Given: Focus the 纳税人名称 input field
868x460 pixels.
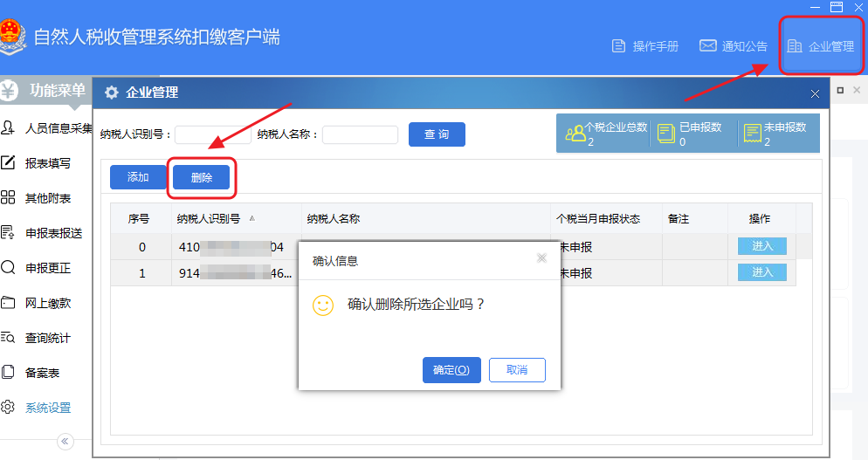Looking at the screenshot, I should (361, 134).
